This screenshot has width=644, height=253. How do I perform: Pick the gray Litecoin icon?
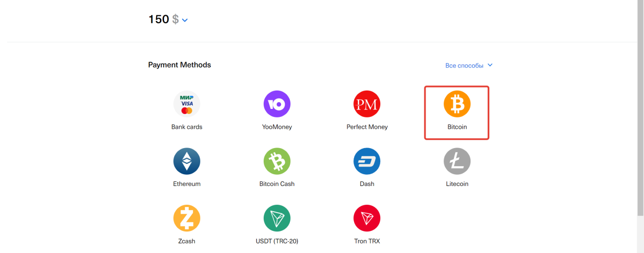pos(457,161)
